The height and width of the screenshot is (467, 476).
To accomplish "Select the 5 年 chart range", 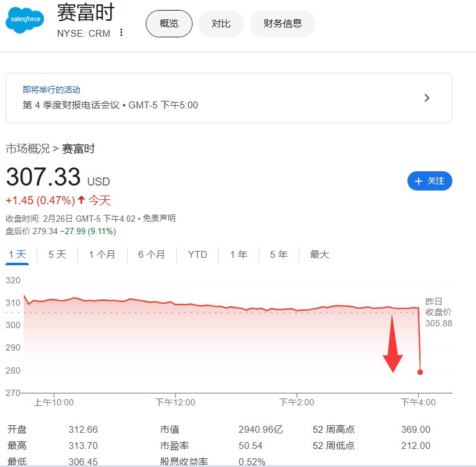I will click(x=278, y=254).
